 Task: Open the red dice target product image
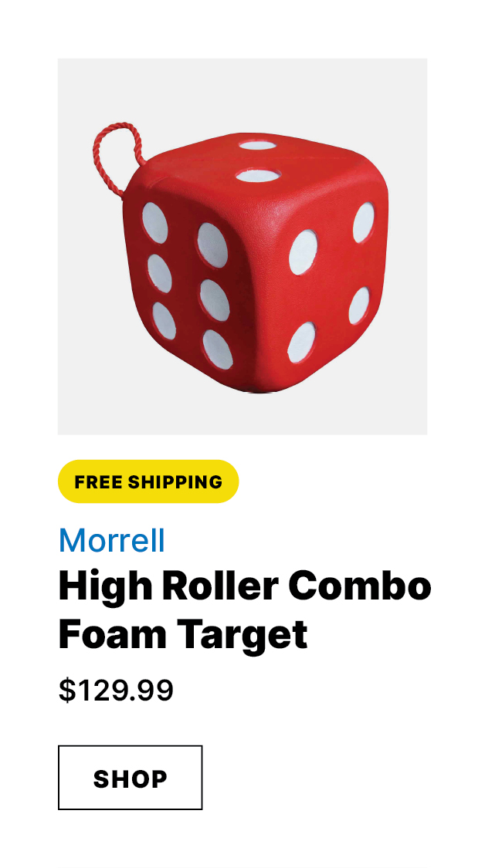[x=242, y=246]
